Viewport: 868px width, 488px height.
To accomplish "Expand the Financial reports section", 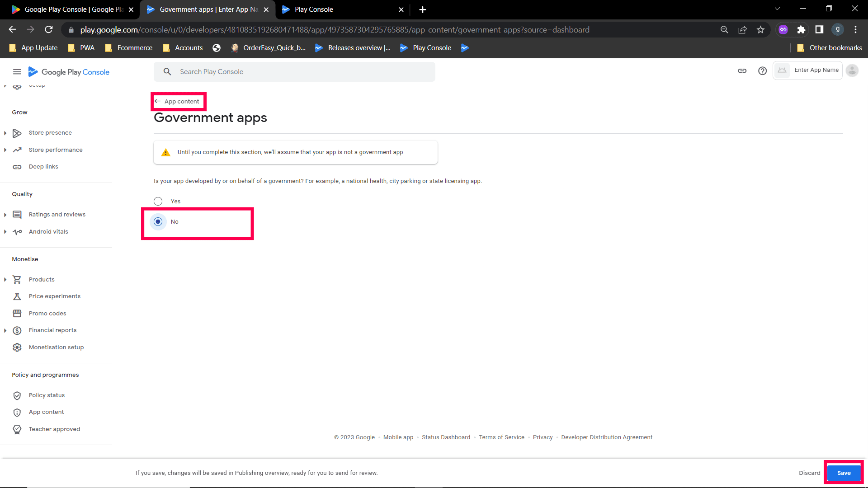I will coord(5,330).
